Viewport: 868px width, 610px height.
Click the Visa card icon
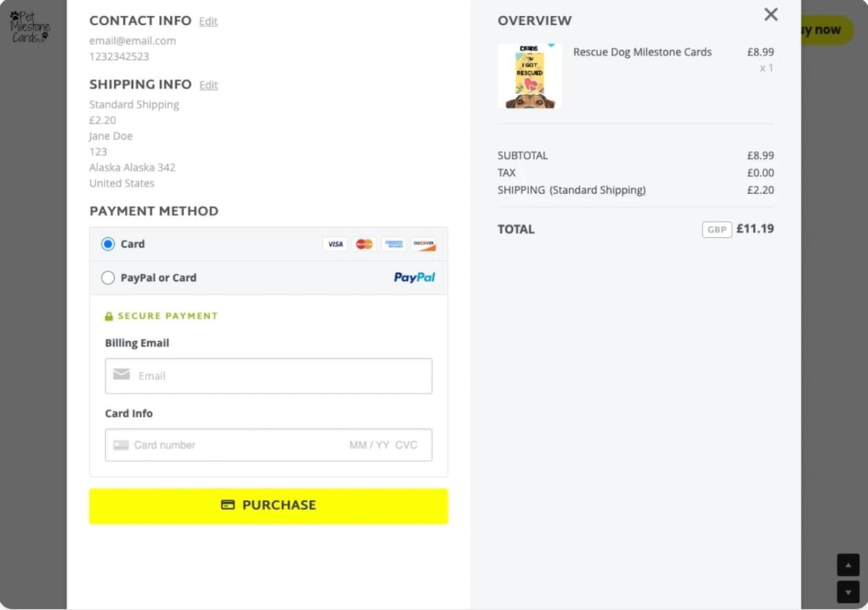[x=335, y=245]
